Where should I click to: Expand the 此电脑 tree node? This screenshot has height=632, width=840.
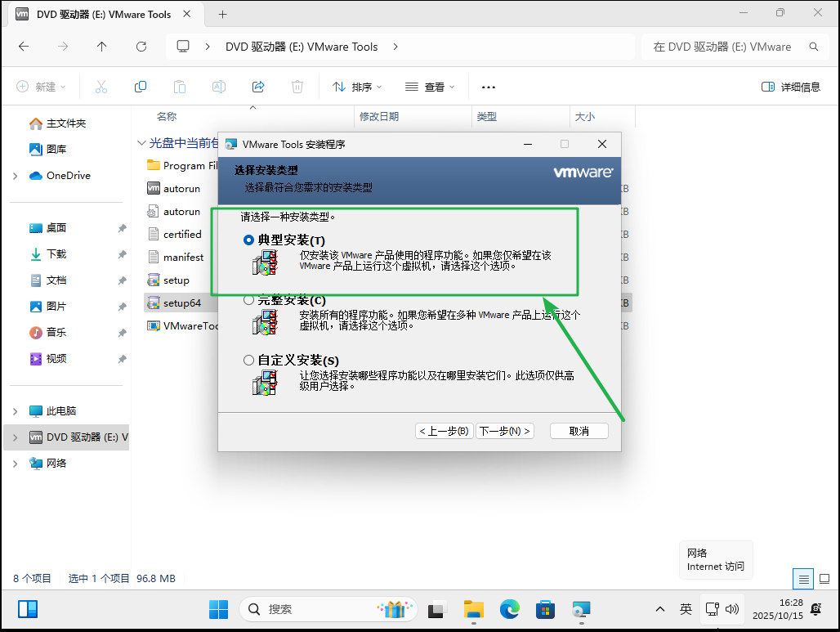(15, 411)
